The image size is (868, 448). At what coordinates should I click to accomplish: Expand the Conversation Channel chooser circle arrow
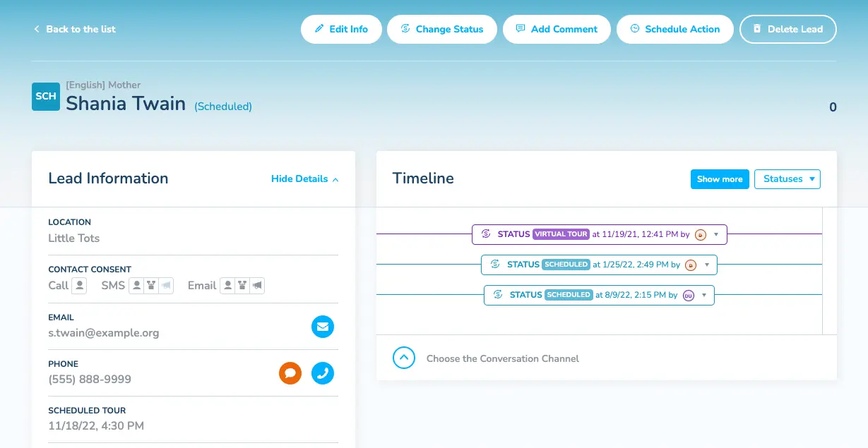(404, 358)
